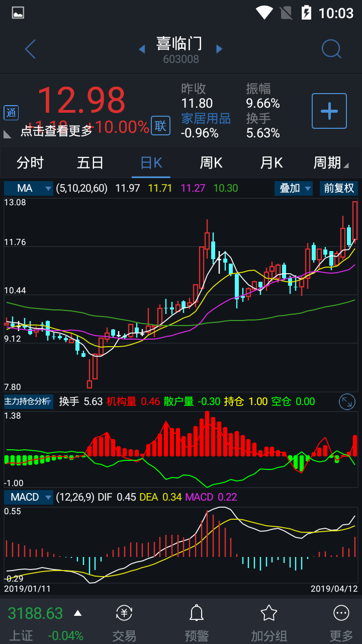Tap the DIF 0.45 reading
The image size is (362, 644).
(117, 497)
